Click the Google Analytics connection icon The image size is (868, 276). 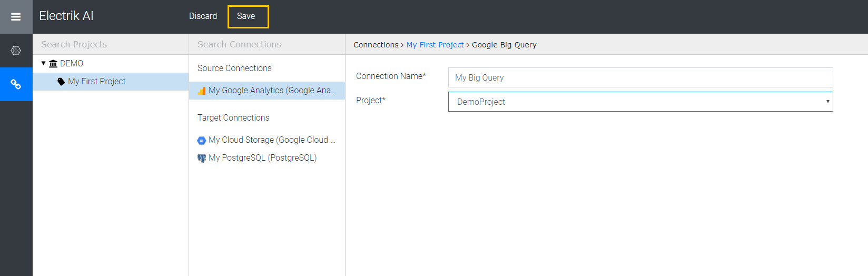point(202,91)
